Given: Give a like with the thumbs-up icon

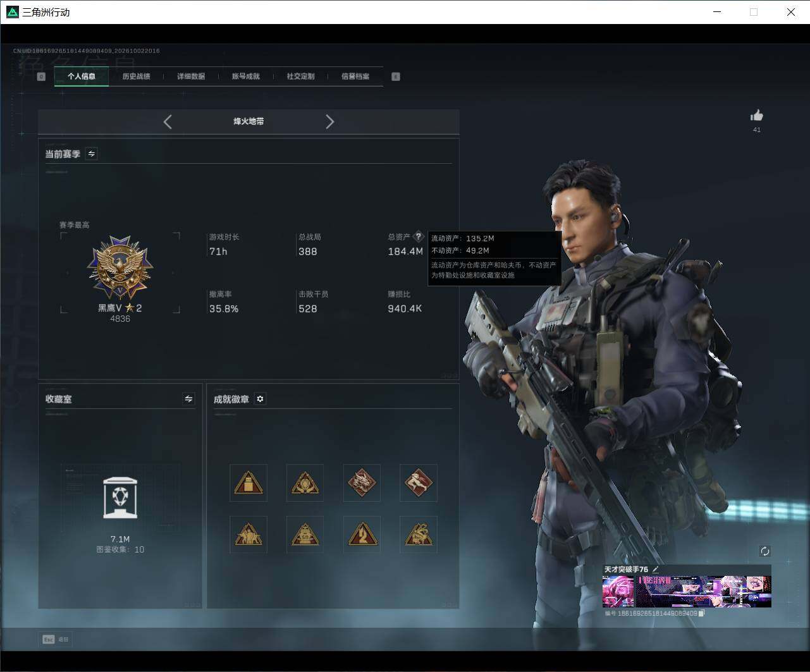Looking at the screenshot, I should click(757, 115).
